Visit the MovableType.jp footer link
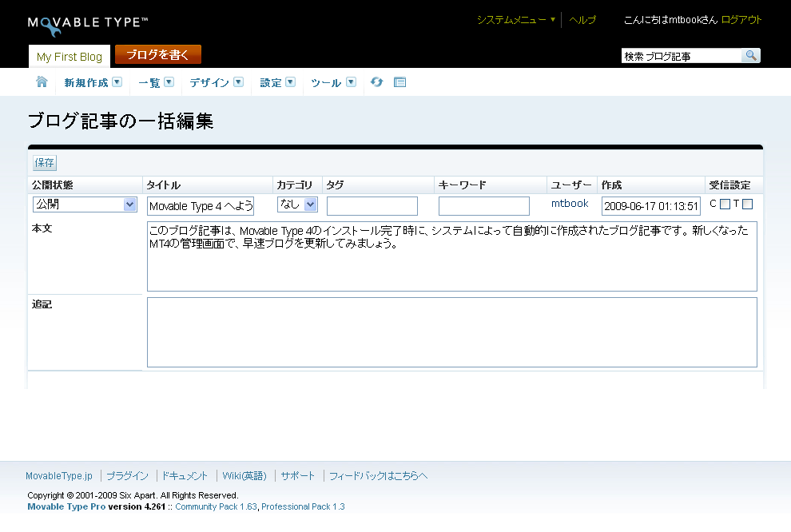The image size is (791, 532). pos(59,476)
